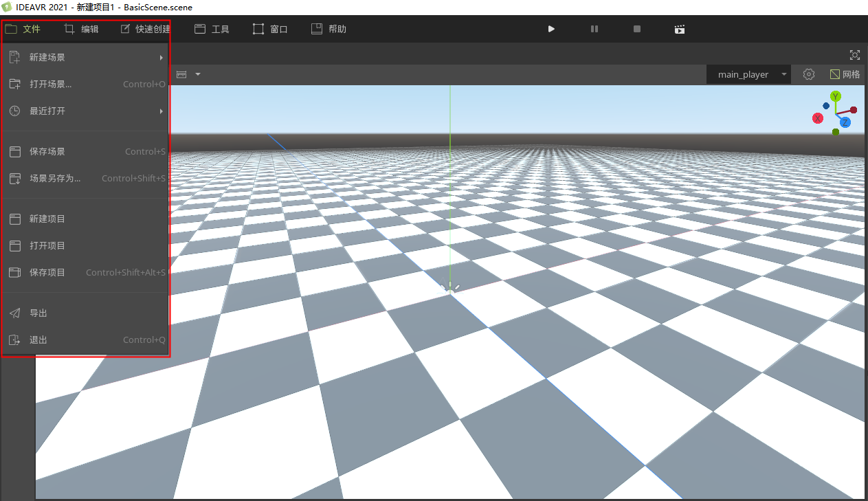Click the ruler measurement tool icon
Screen dimensions: 868x501
point(182,74)
